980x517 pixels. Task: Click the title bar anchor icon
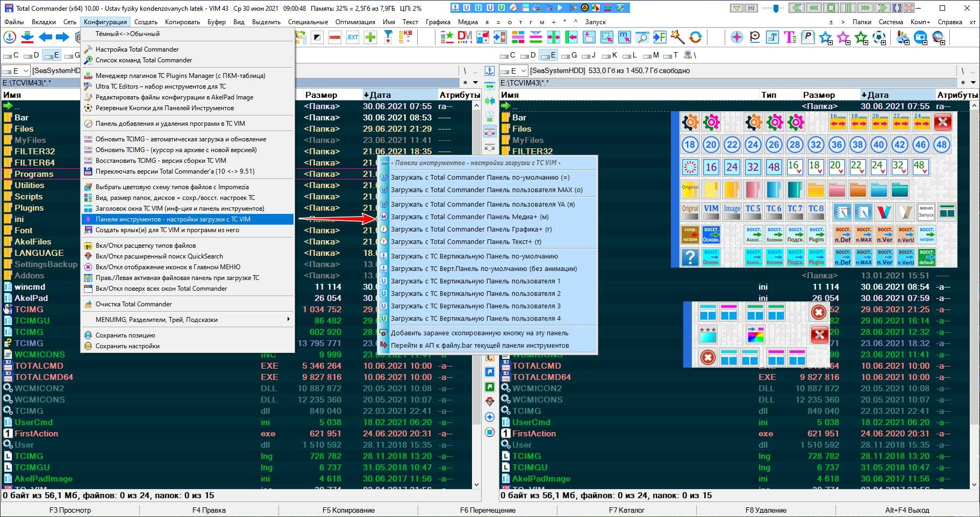click(455, 8)
